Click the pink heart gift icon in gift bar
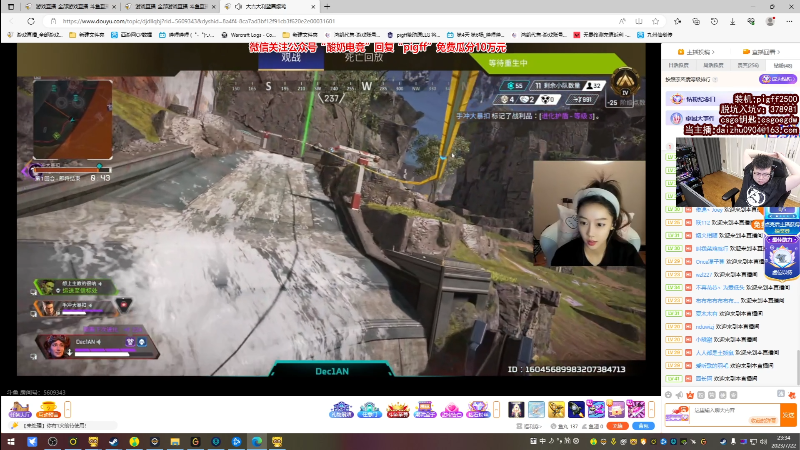800x450 pixels. pyautogui.click(x=451, y=409)
